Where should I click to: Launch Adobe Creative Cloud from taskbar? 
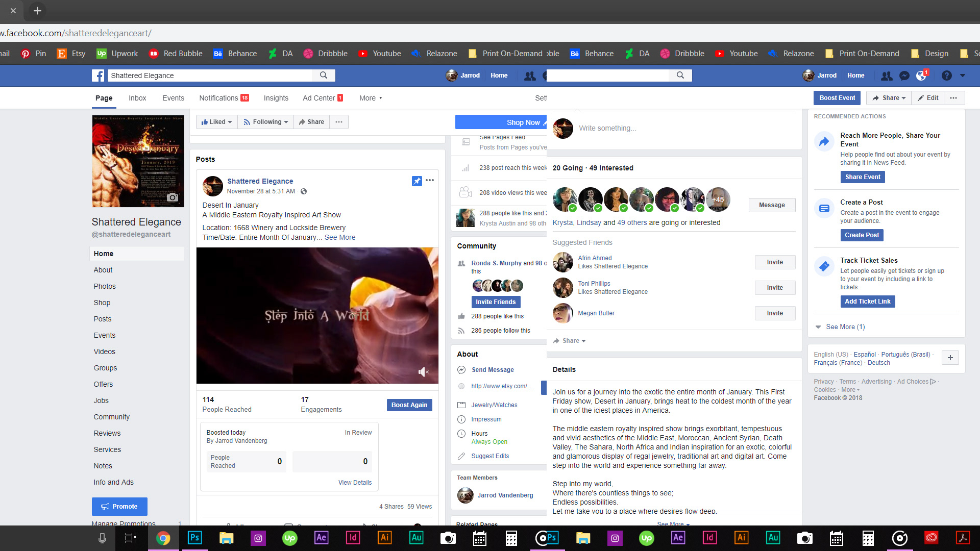(932, 538)
